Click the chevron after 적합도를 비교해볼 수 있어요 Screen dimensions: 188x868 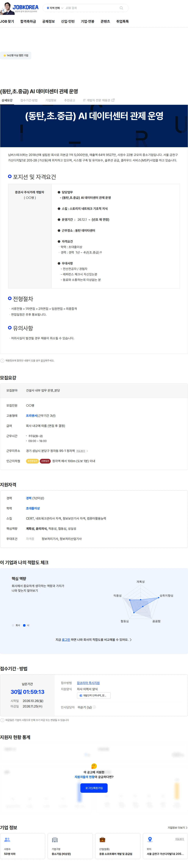[x=131, y=639]
